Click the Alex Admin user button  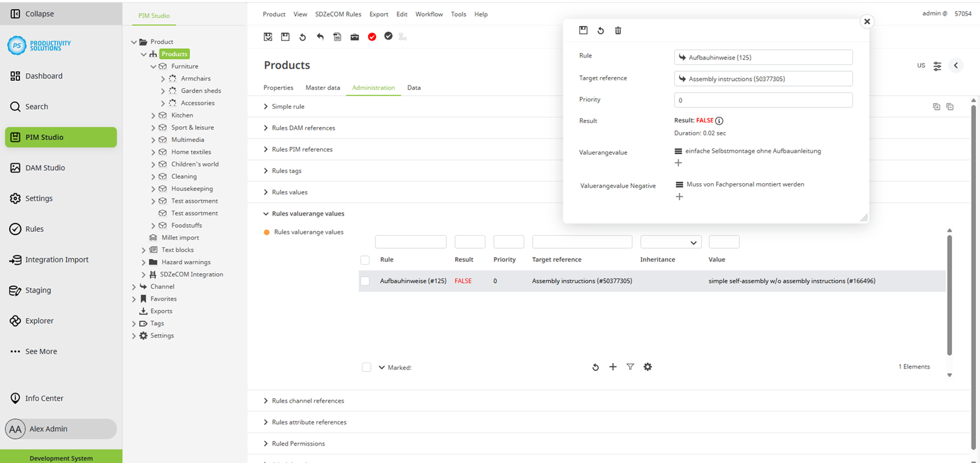tap(60, 429)
